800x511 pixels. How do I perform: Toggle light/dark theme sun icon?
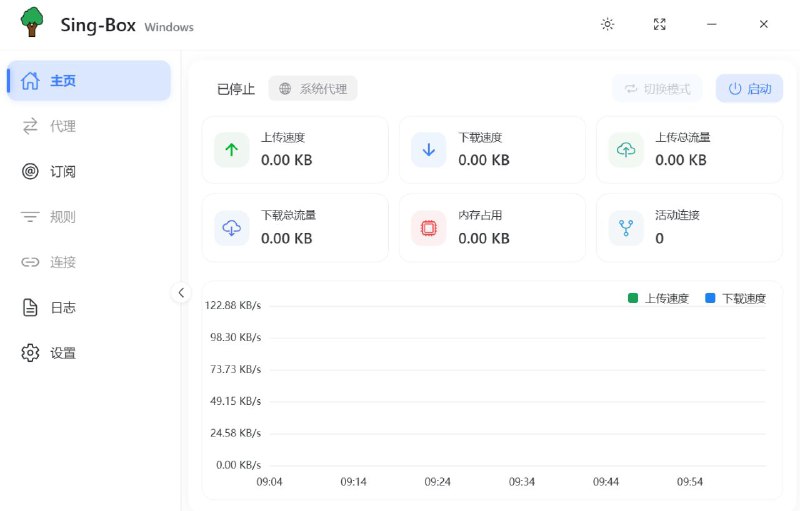607,24
